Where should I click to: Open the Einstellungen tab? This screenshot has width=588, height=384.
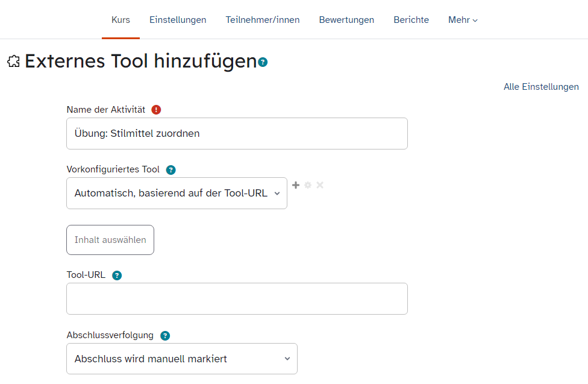[x=178, y=20]
